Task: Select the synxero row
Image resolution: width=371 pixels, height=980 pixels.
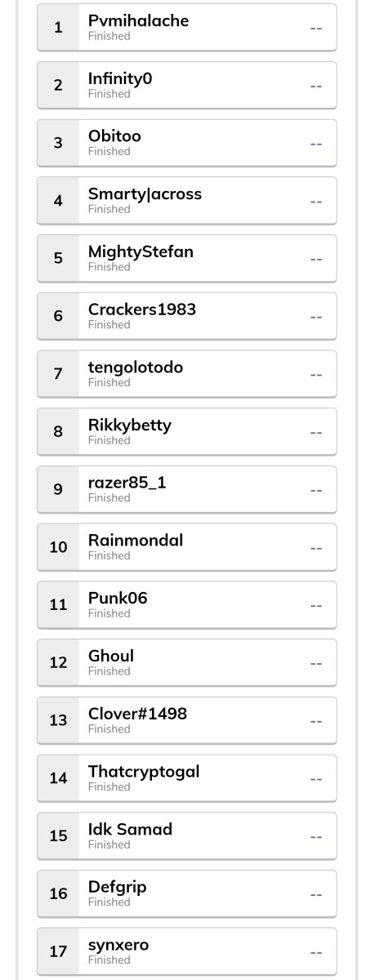Action: (186, 952)
